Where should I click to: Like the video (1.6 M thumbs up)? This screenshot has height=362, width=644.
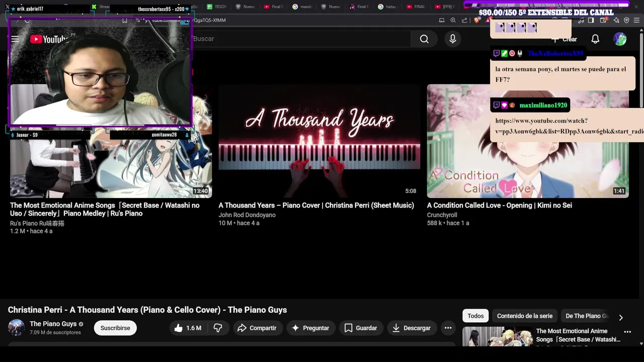pos(188,328)
